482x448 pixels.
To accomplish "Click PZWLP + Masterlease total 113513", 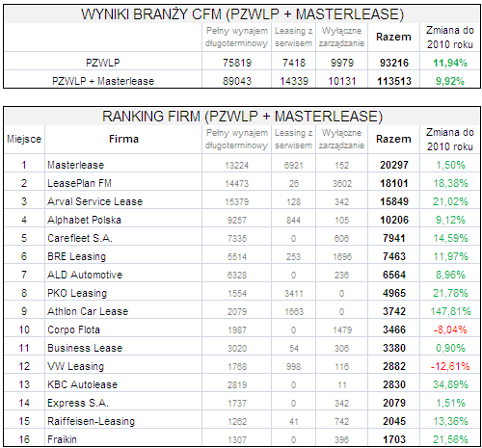I will (x=394, y=81).
